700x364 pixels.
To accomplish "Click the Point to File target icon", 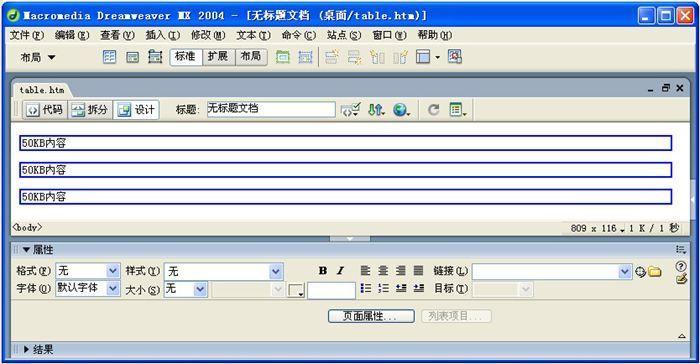I will (x=641, y=272).
